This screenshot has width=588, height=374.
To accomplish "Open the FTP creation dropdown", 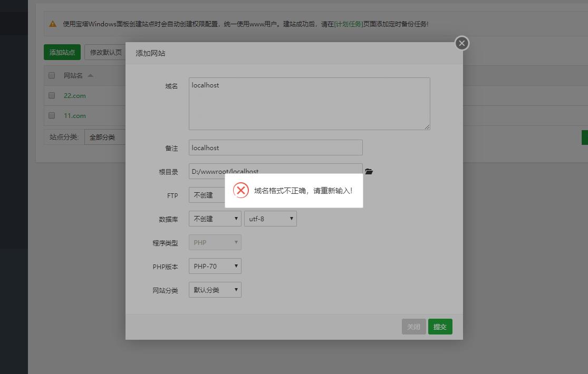I will point(206,195).
